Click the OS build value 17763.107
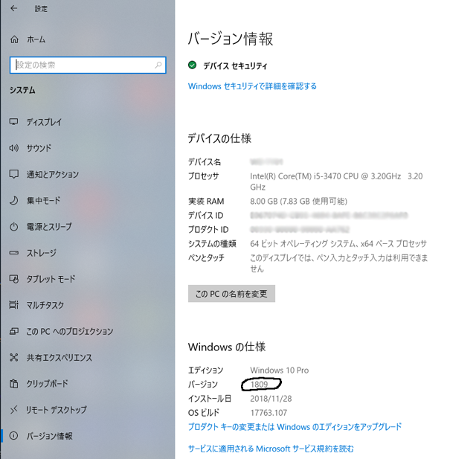This screenshot has width=476, height=459. [268, 413]
